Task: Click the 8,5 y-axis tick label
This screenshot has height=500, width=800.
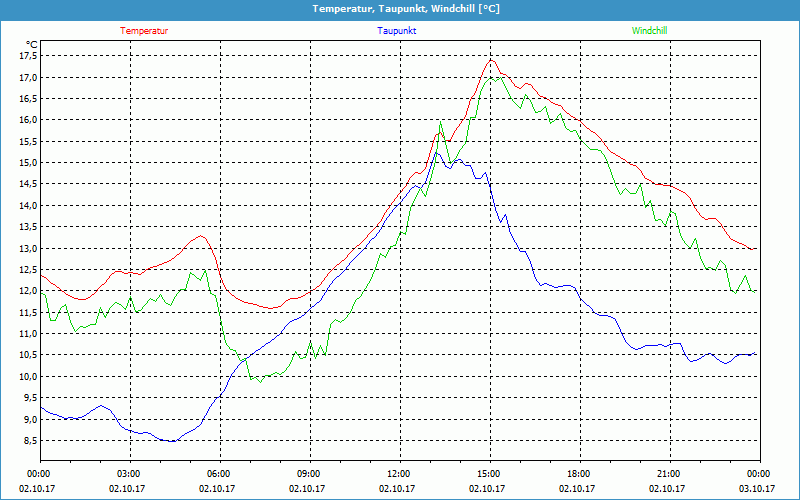Action: tap(30, 441)
